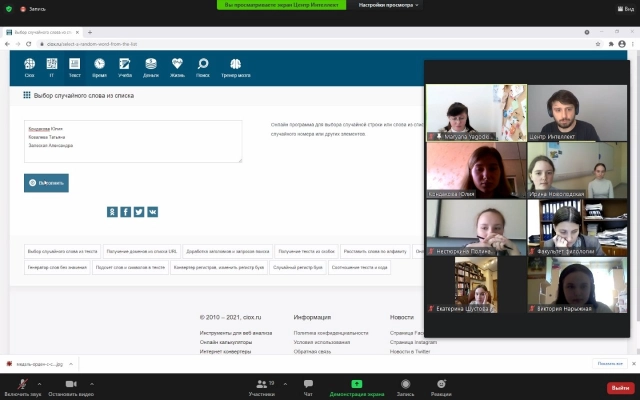Click the Выполнить button
640x400 pixels.
(46, 183)
